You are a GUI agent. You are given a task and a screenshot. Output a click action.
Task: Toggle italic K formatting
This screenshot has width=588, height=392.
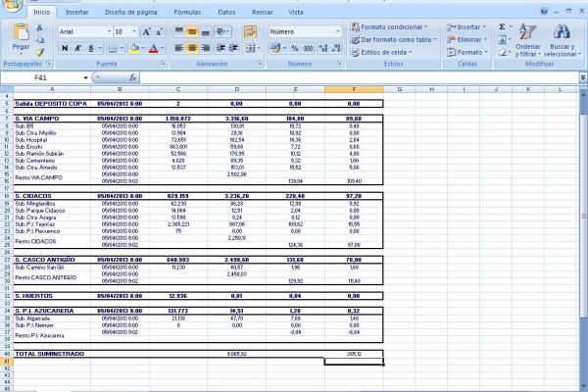77,48
